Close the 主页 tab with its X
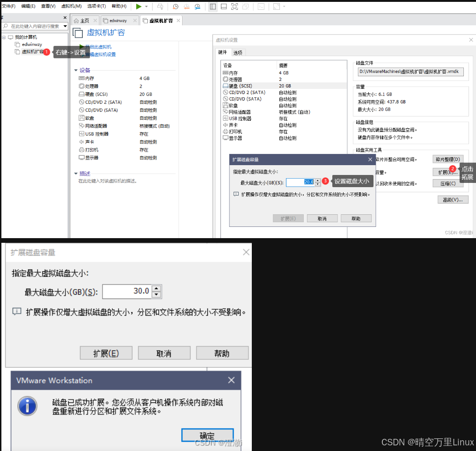The image size is (476, 451). click(x=95, y=20)
